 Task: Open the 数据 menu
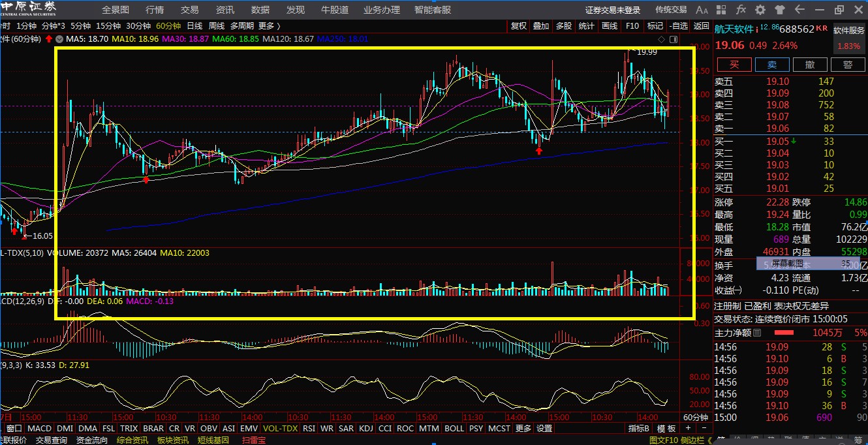point(260,10)
